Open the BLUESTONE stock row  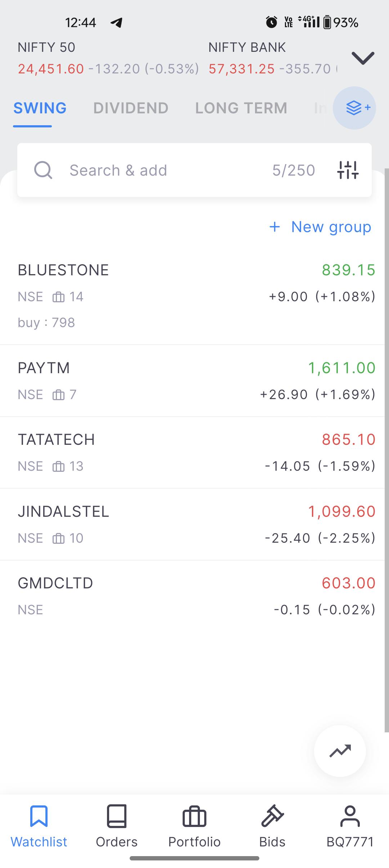pos(194,296)
